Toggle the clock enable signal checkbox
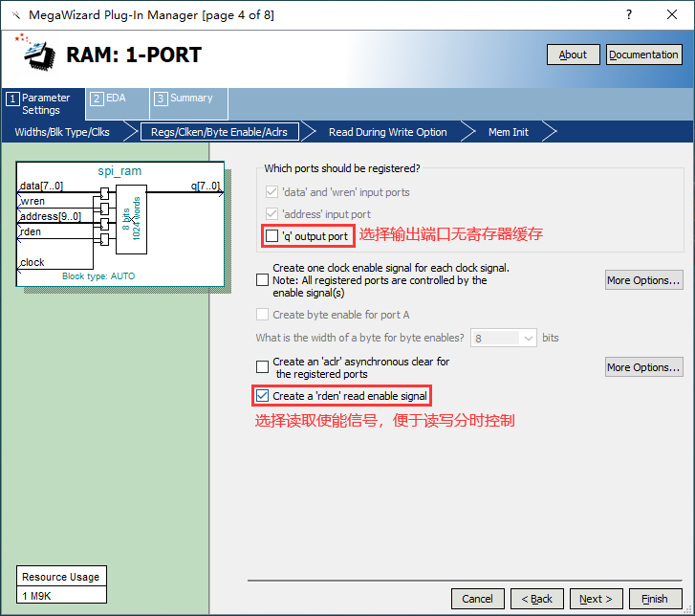 point(263,280)
